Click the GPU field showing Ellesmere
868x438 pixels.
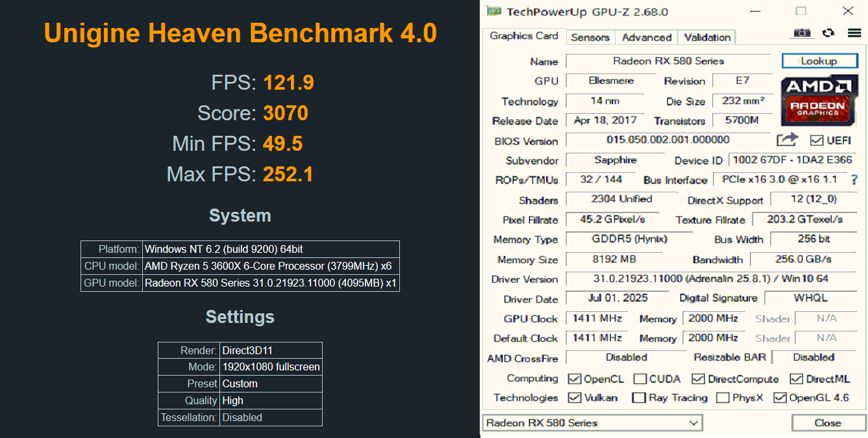(x=612, y=81)
